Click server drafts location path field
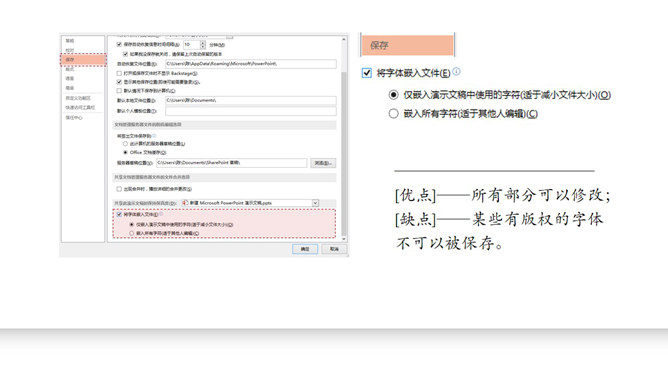Image resolution: width=668 pixels, height=376 pixels. tap(231, 163)
